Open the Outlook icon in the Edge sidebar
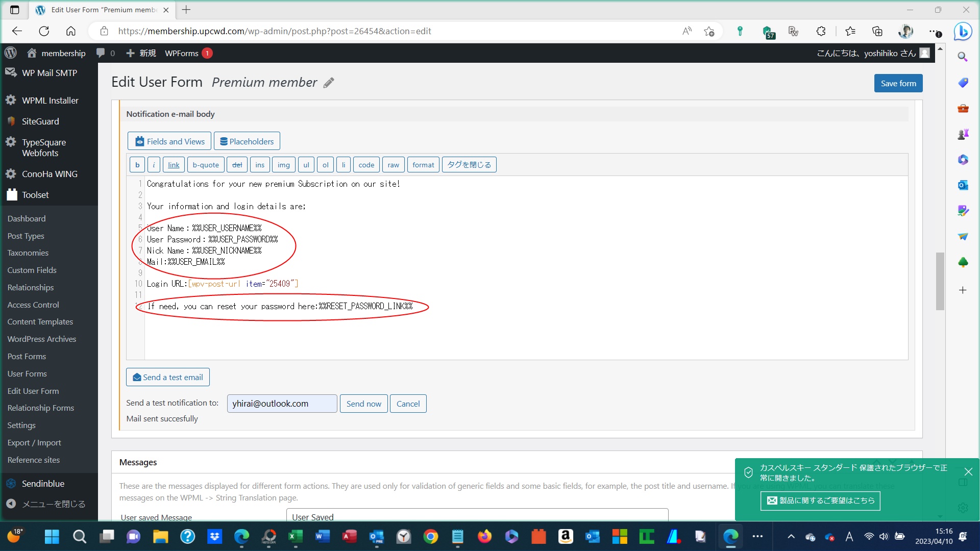The width and height of the screenshot is (980, 551). [x=963, y=185]
